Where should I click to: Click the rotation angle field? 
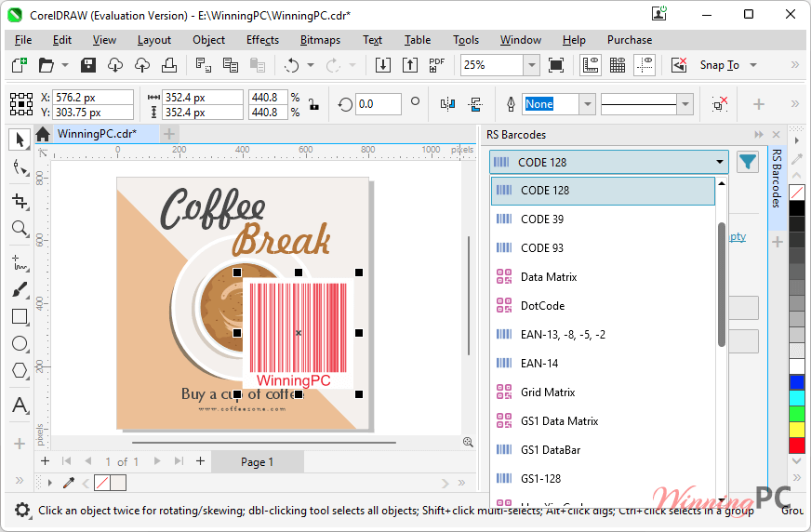click(x=379, y=104)
